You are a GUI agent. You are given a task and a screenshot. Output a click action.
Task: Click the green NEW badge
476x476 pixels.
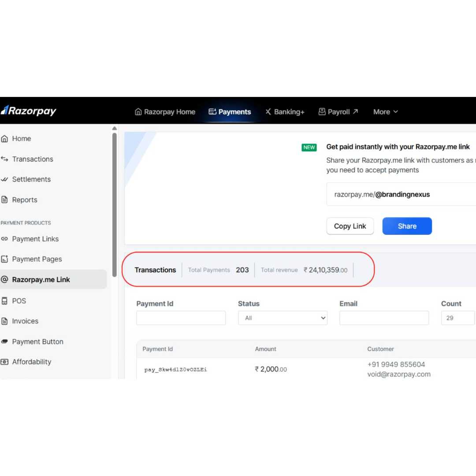click(x=309, y=148)
